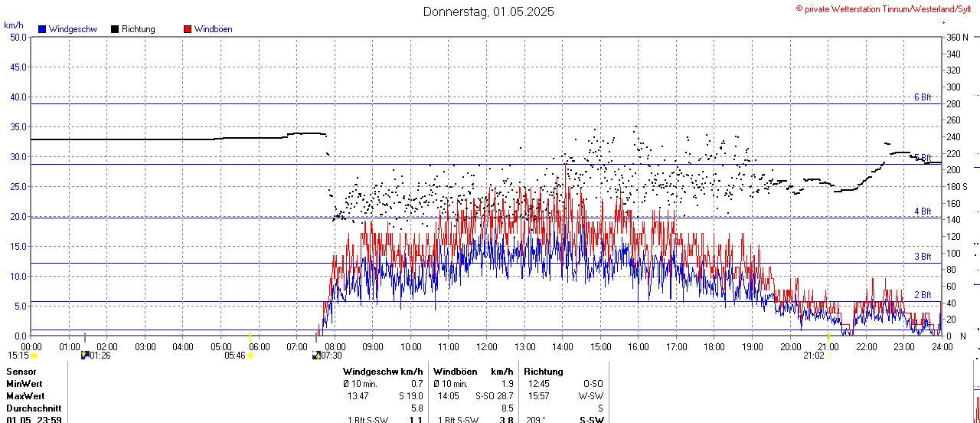Click the W-SW max direction value

click(x=590, y=396)
